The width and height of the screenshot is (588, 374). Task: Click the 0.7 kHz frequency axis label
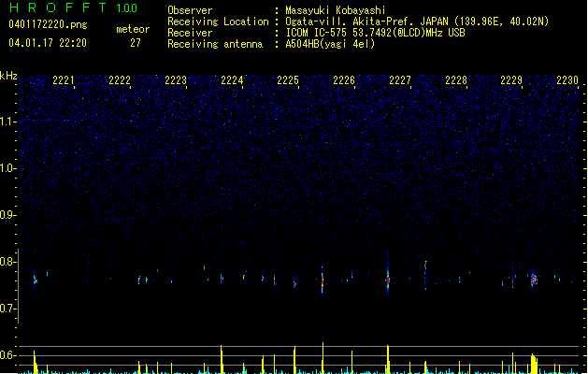7,309
